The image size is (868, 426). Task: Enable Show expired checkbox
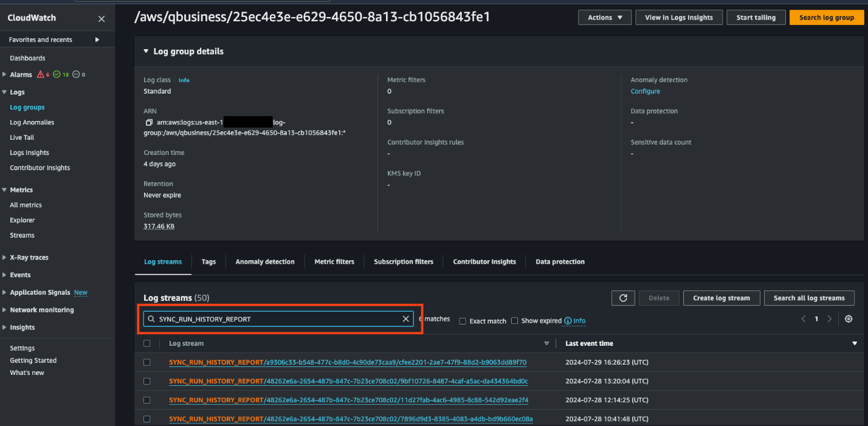coord(515,320)
